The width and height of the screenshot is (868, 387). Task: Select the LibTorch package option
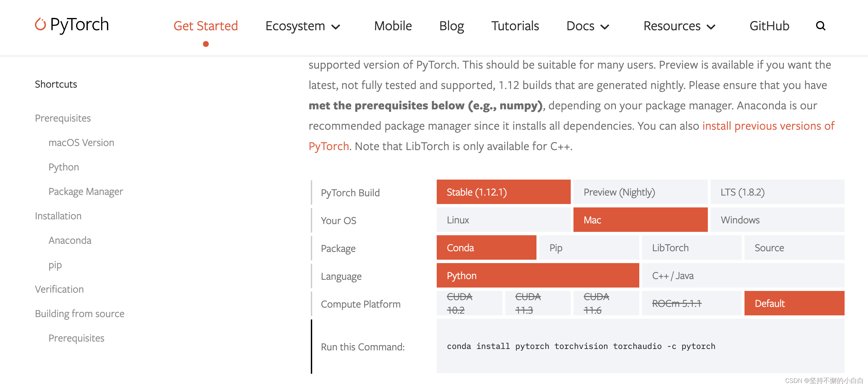(692, 248)
